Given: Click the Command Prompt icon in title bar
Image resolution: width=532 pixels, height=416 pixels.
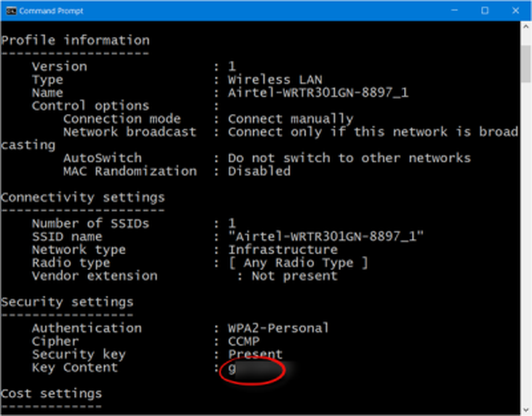Looking at the screenshot, I should [11, 11].
